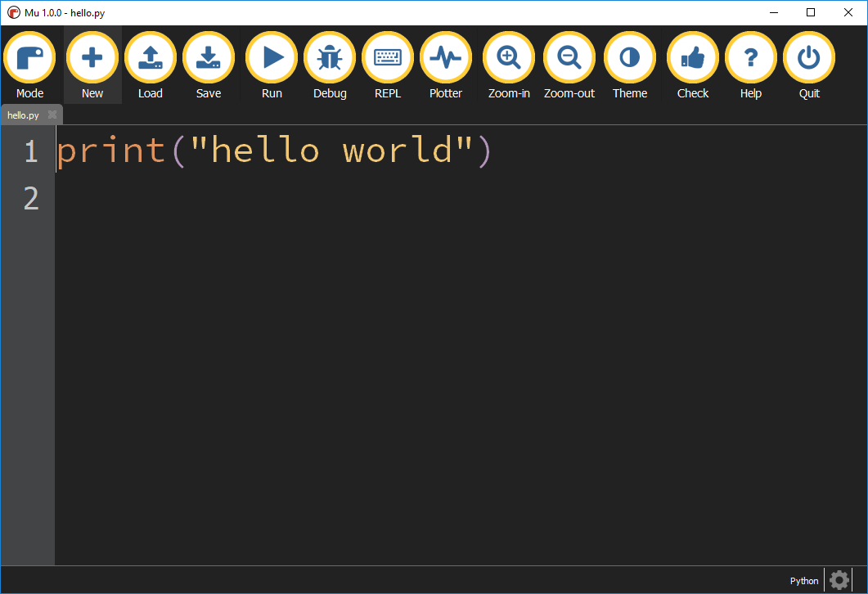Select the hello.py tab
Screen dimensions: 868x594
click(25, 115)
